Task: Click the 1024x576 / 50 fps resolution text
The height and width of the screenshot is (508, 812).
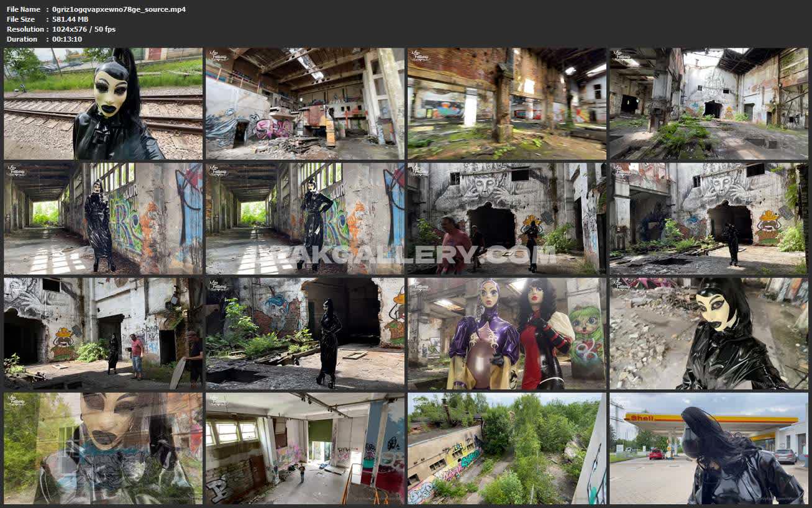Action: coord(84,29)
